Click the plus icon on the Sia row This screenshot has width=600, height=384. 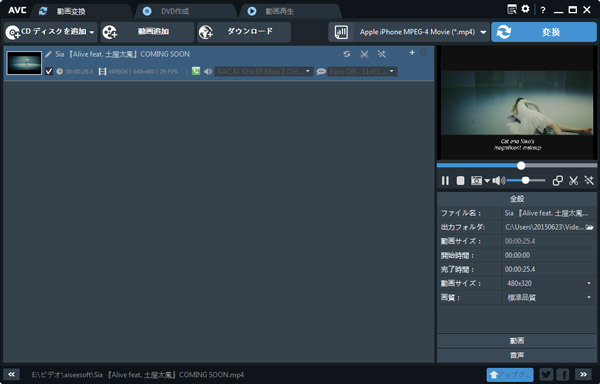[x=412, y=52]
